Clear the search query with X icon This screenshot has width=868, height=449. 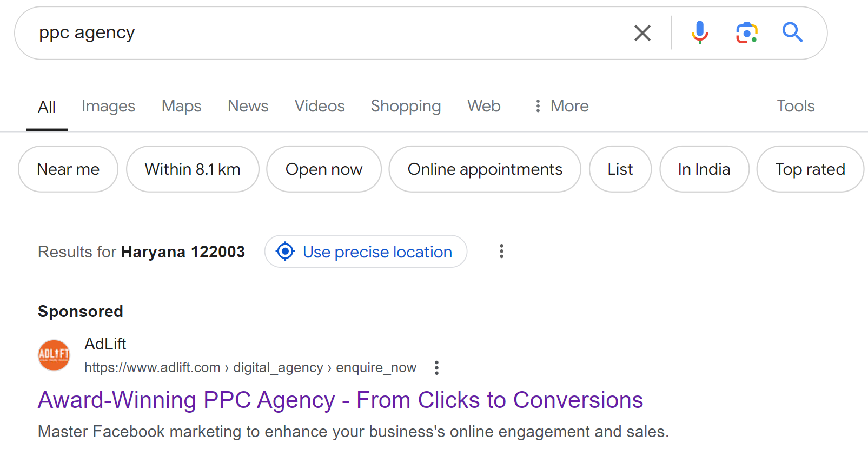[642, 33]
